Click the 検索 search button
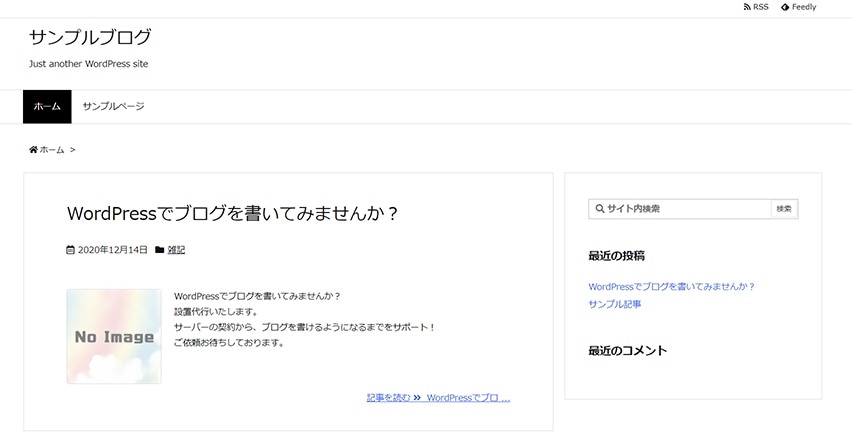Image resolution: width=852 pixels, height=444 pixels. [784, 209]
